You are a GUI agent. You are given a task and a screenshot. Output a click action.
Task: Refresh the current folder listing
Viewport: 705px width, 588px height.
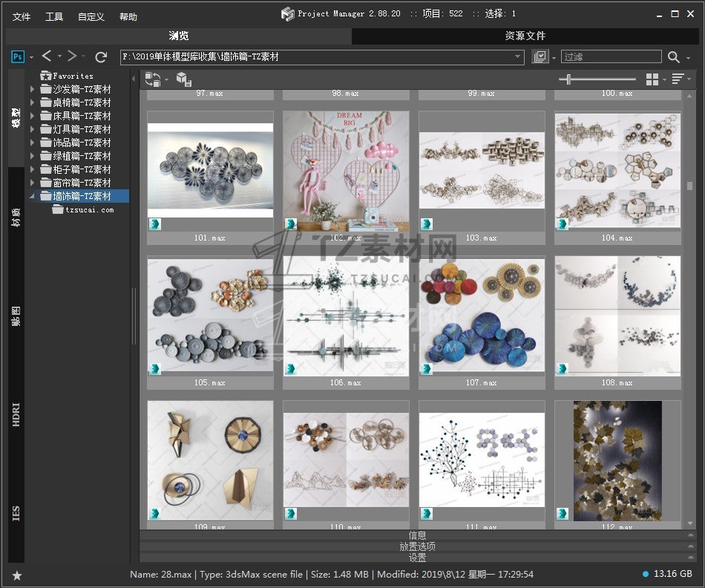101,56
